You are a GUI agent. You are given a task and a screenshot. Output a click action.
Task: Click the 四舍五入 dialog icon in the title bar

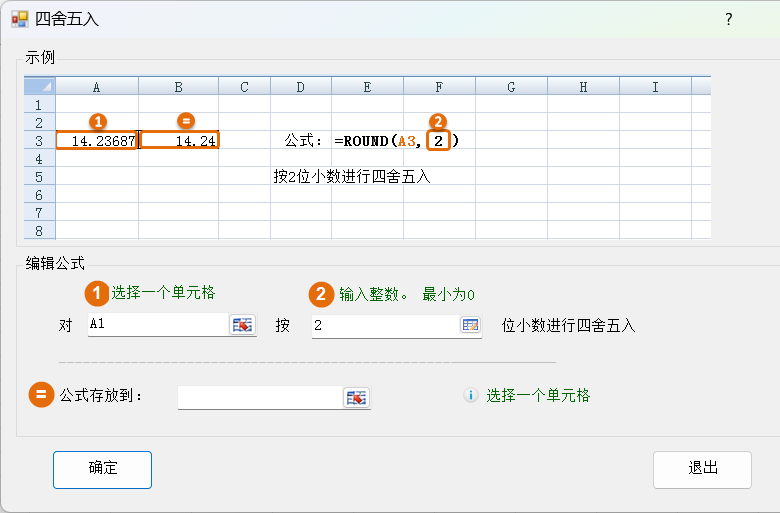(19, 18)
